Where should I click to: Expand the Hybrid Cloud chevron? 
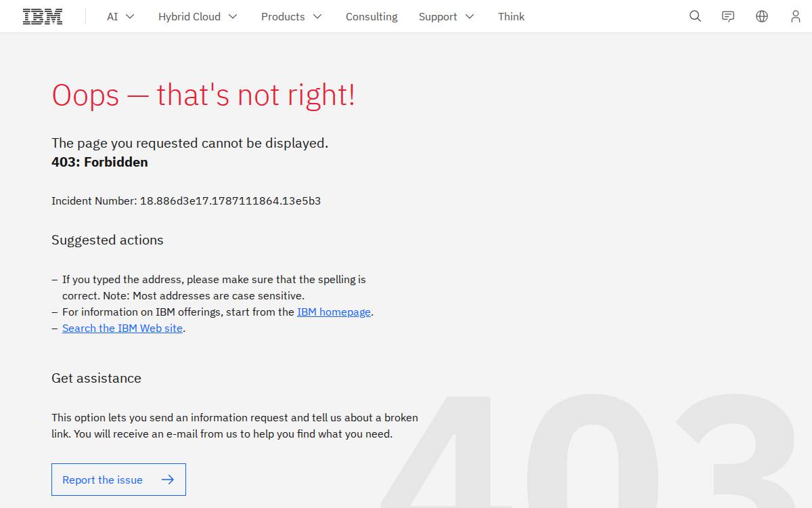point(233,16)
